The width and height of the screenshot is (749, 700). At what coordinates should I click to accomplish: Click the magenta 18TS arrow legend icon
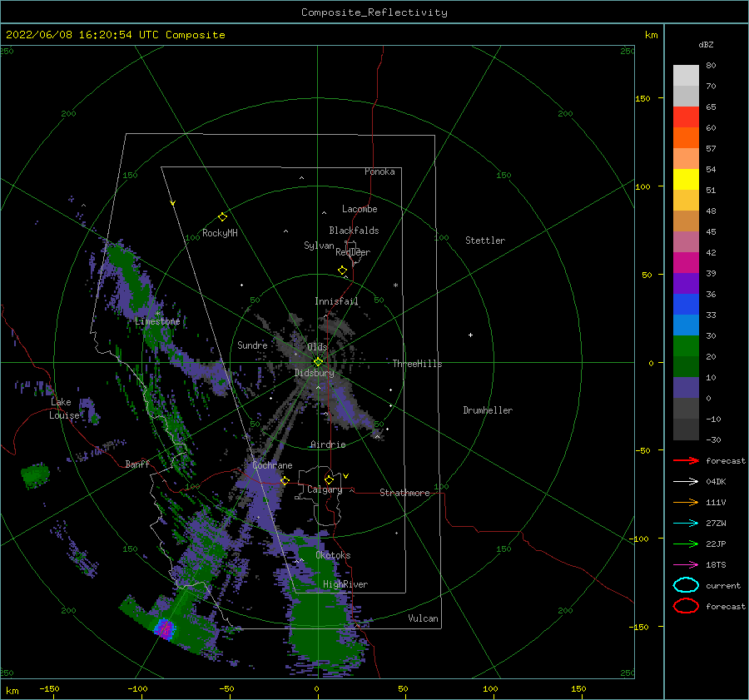pyautogui.click(x=686, y=565)
